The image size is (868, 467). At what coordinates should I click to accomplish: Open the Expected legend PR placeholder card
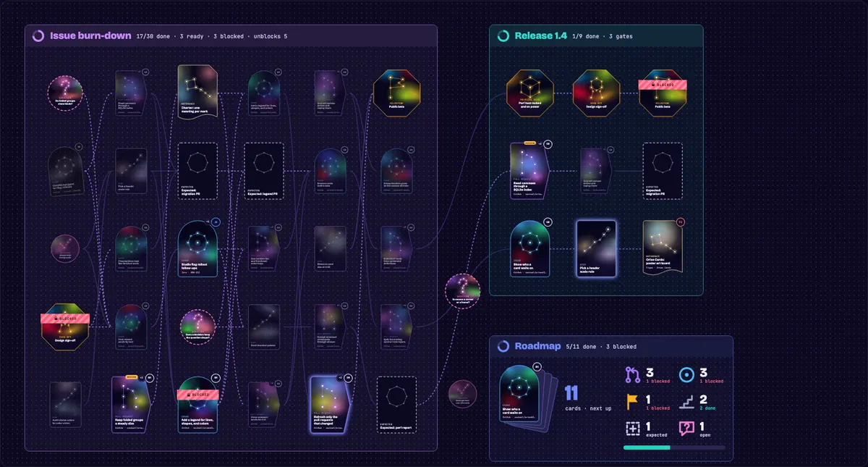pyautogui.click(x=264, y=171)
